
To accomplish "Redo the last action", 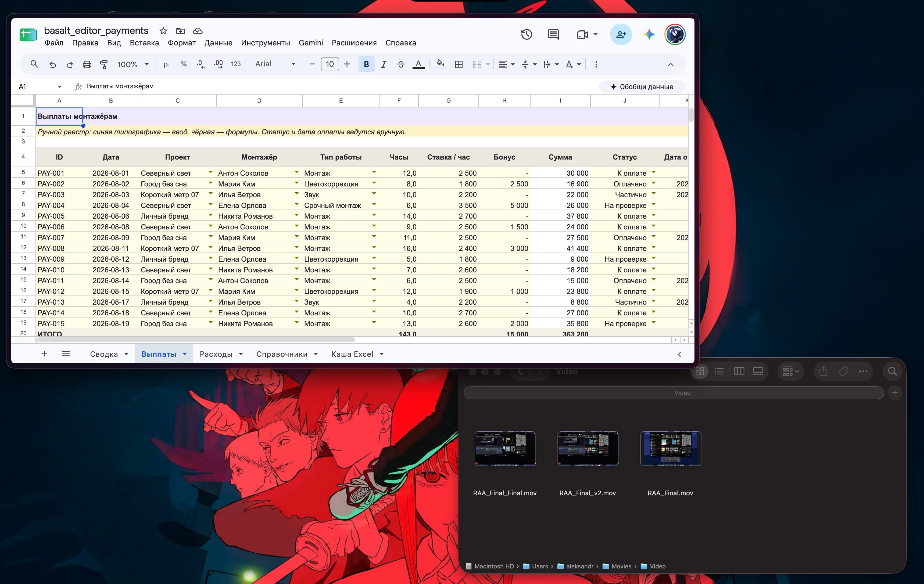I will click(69, 64).
